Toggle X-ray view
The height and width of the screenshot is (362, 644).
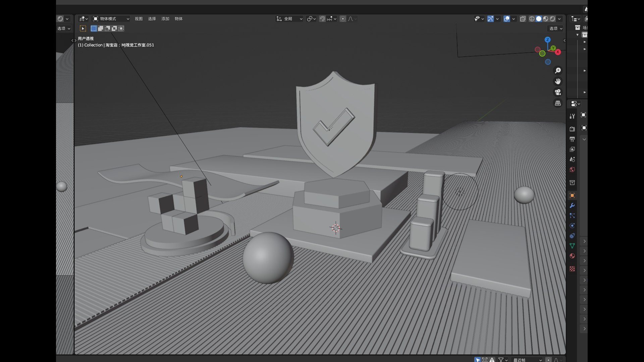coord(523,19)
